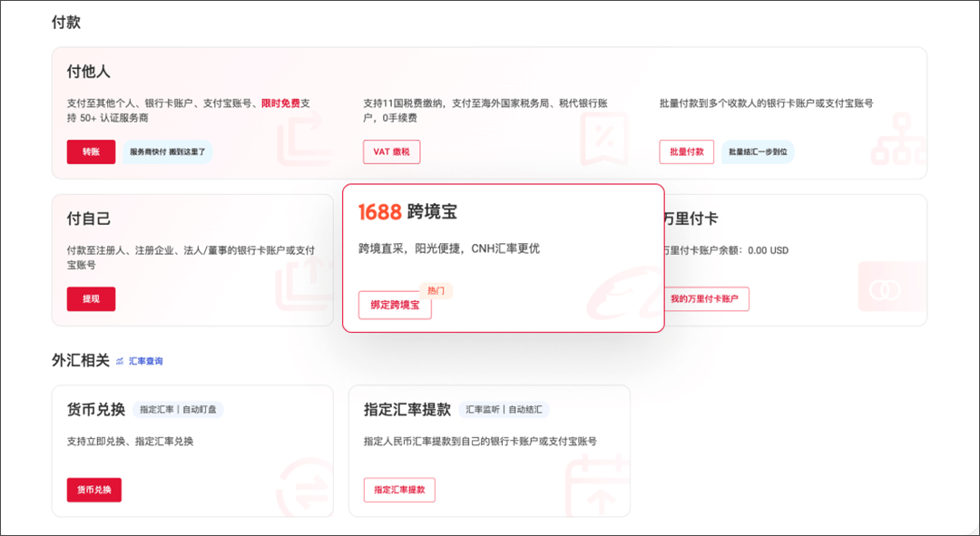Click the 1688 logo text
980x536 pixels.
click(379, 212)
